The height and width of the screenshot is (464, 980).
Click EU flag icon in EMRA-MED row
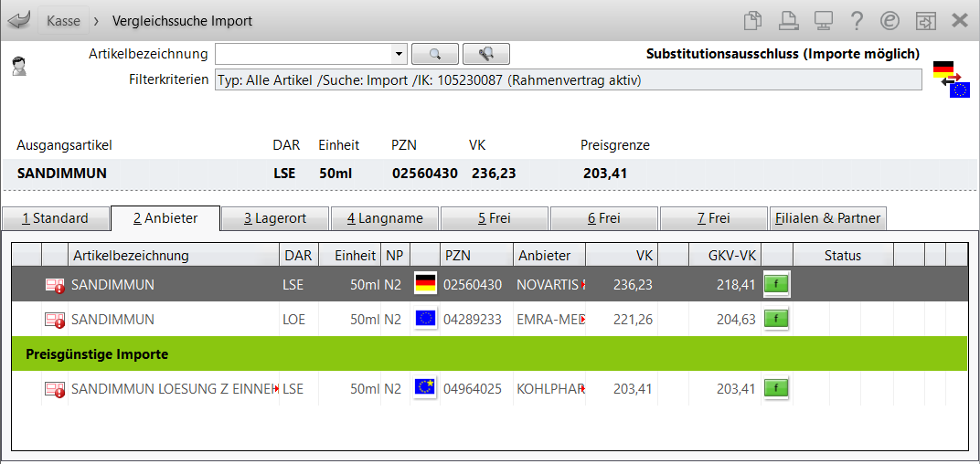[426, 319]
